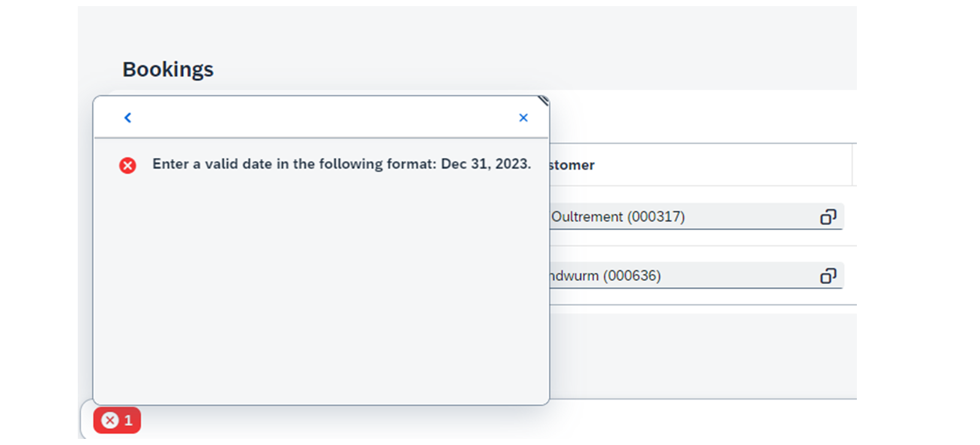This screenshot has width=980, height=445.
Task: Close the error message popover
Action: pyautogui.click(x=523, y=118)
